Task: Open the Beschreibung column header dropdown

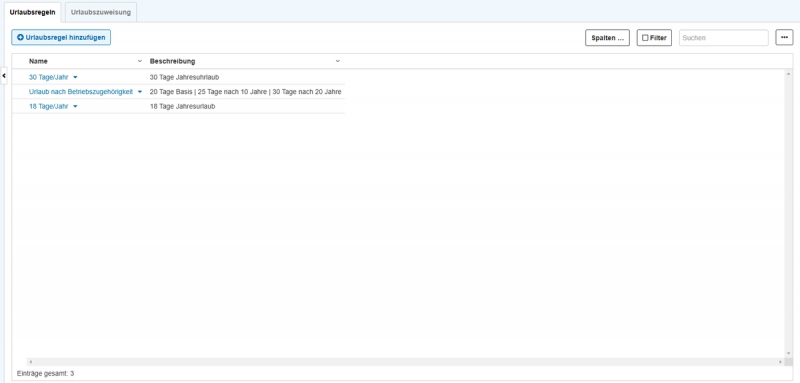Action: point(337,61)
